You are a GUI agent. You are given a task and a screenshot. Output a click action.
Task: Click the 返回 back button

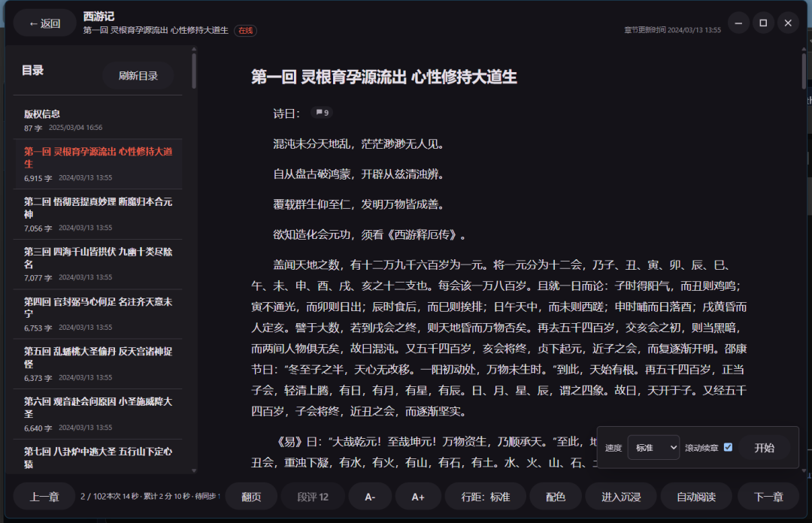point(45,23)
